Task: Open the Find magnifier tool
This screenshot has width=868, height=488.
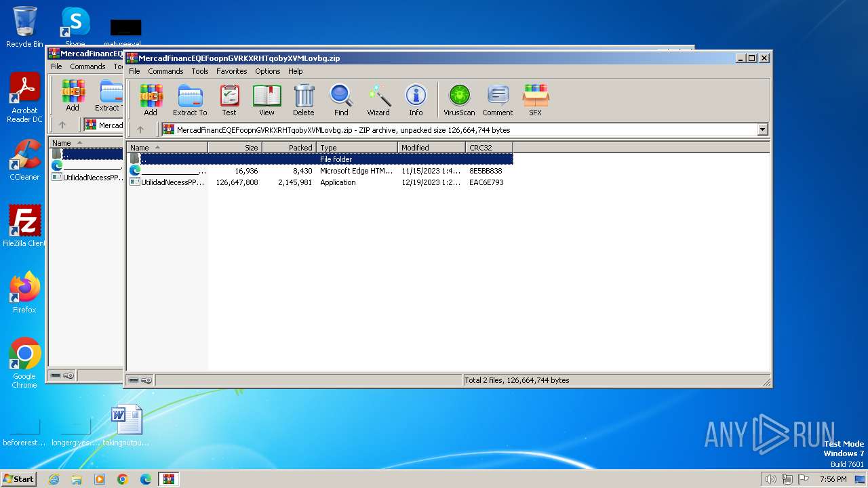Action: 341,100
